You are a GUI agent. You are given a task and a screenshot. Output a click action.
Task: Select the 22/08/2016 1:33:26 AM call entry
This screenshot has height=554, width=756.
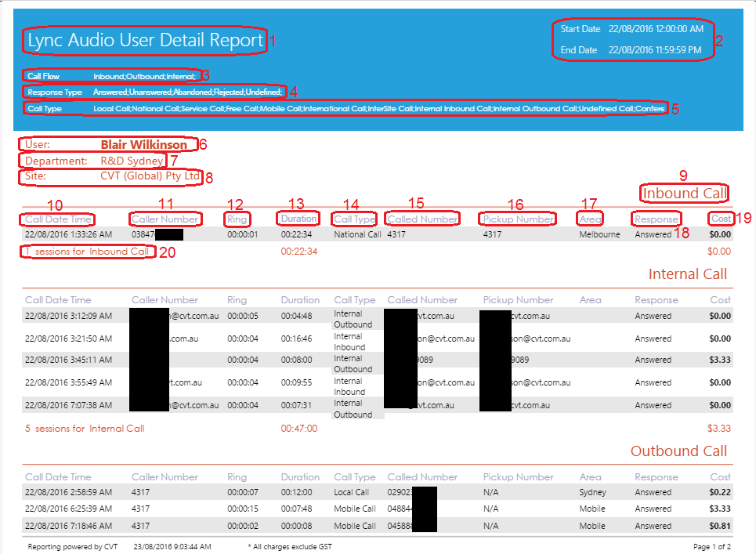[68, 234]
